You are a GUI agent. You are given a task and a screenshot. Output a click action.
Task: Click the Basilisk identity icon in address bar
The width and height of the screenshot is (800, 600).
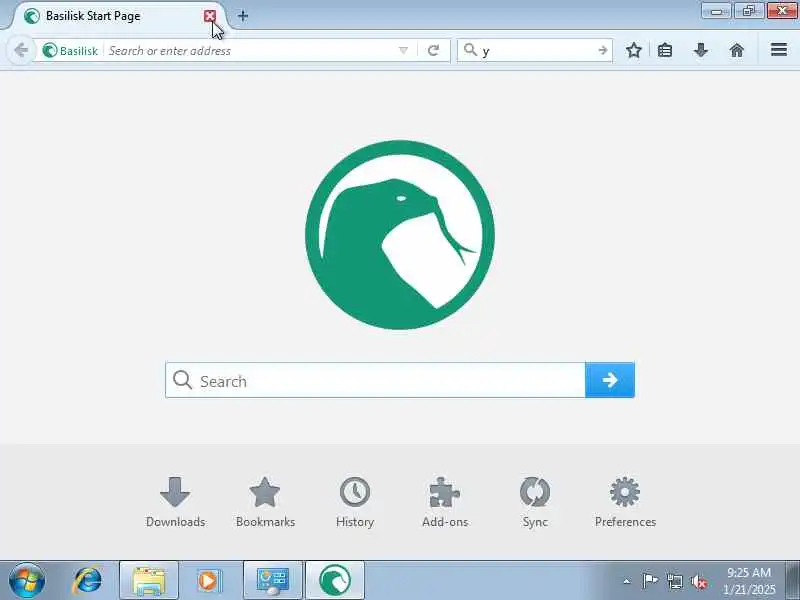click(70, 51)
